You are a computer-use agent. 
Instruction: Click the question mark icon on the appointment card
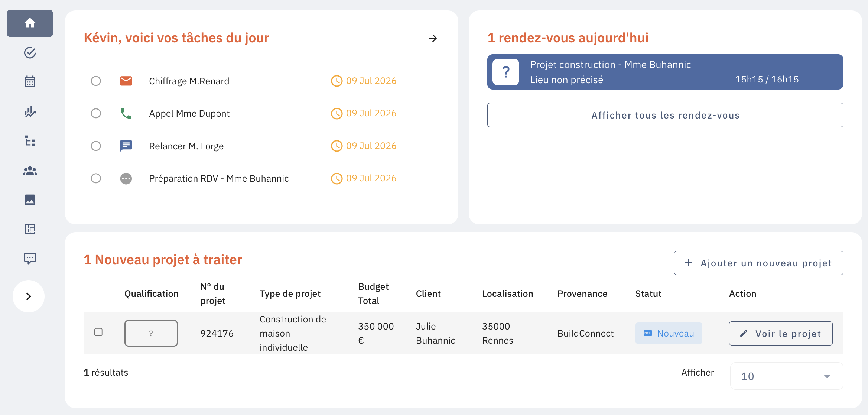506,72
